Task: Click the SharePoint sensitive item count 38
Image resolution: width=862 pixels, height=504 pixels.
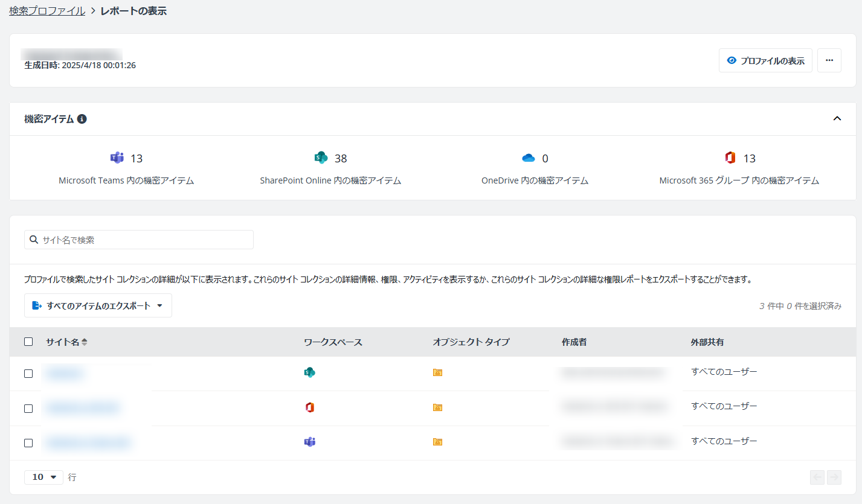Action: tap(341, 159)
